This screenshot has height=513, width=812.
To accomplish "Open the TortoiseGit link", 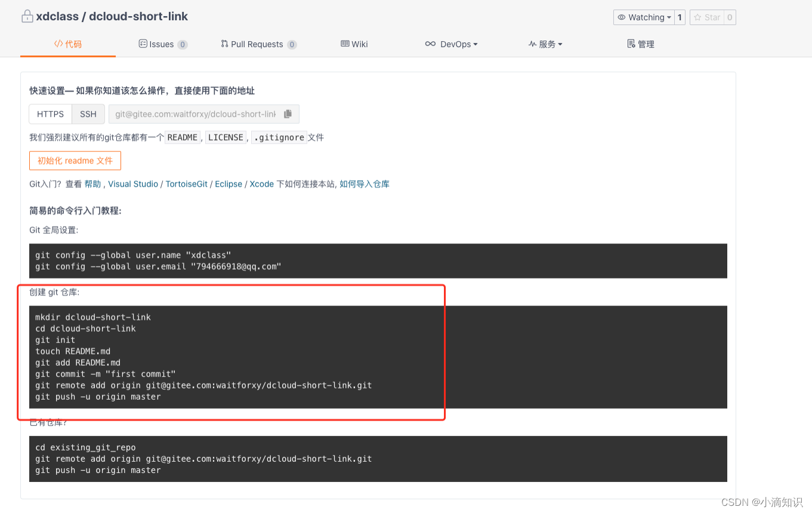I will click(187, 184).
